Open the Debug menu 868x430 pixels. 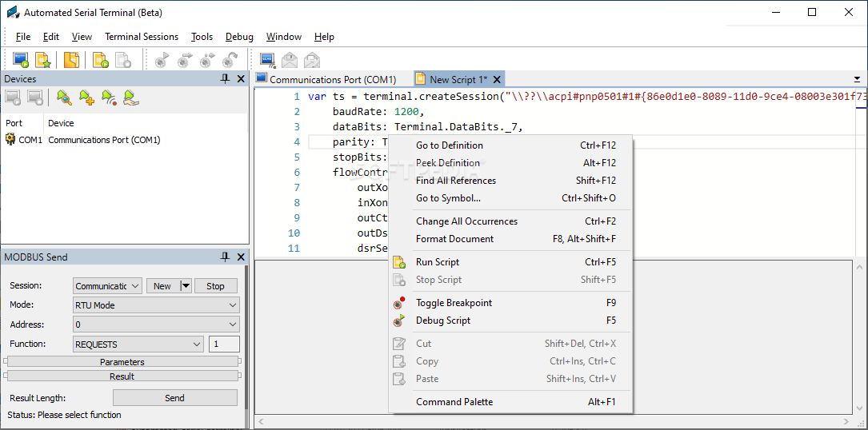239,37
